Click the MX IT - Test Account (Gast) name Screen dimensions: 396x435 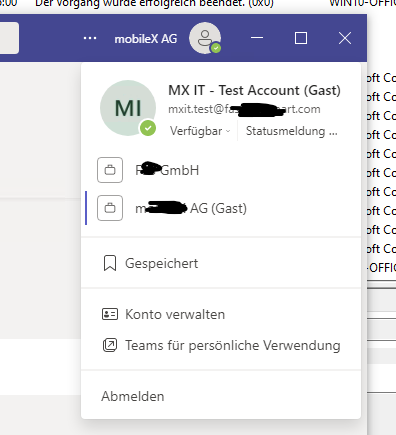pos(254,90)
